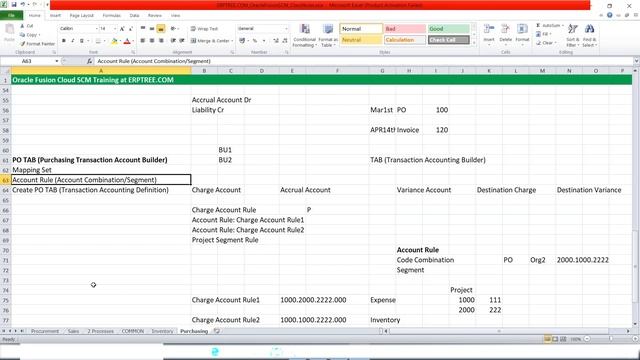Select Middle Align vertical alignment
This screenshot has height=360, width=640.
[x=152, y=29]
